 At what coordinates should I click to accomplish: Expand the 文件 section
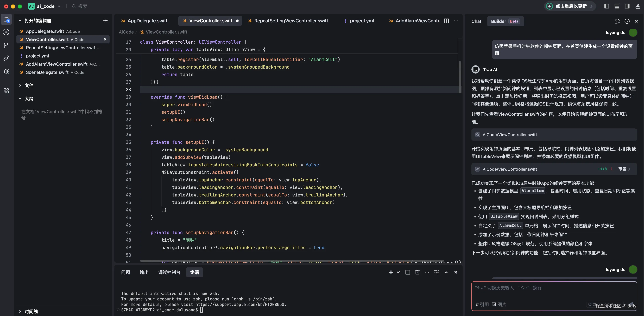pos(29,85)
